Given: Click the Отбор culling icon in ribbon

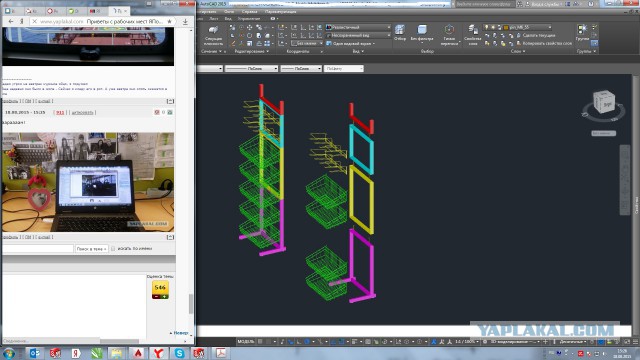Looking at the screenshot, I should [x=400, y=32].
